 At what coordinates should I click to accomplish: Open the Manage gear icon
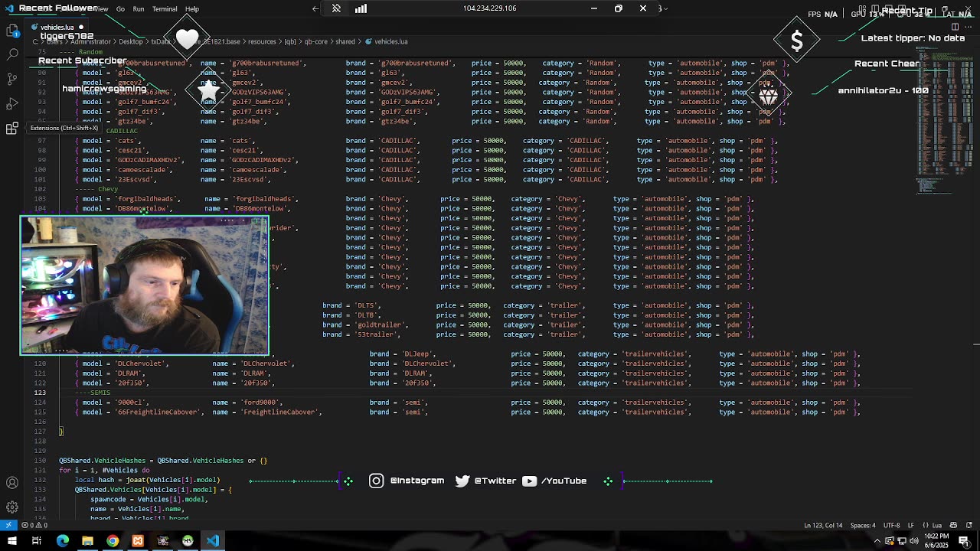(12, 507)
